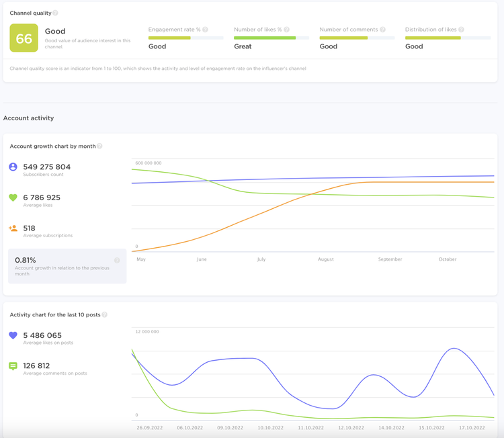Click the September label on growth chart
The height and width of the screenshot is (438, 504).
[390, 259]
